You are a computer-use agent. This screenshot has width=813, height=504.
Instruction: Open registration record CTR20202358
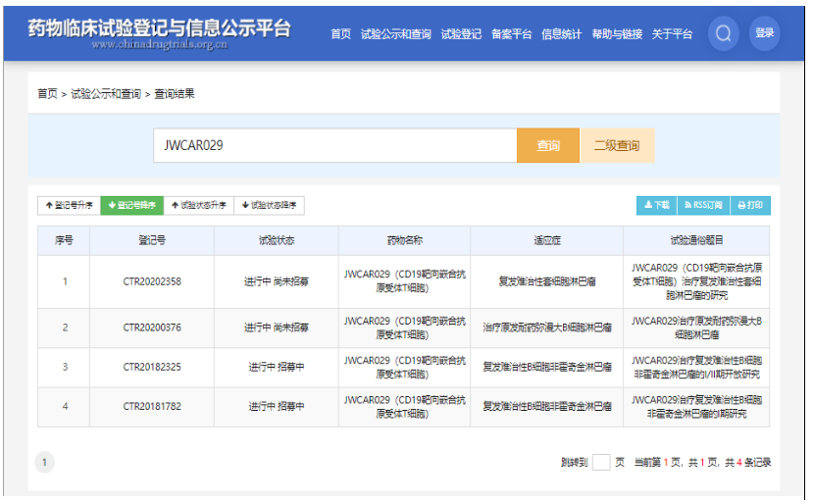click(x=152, y=282)
